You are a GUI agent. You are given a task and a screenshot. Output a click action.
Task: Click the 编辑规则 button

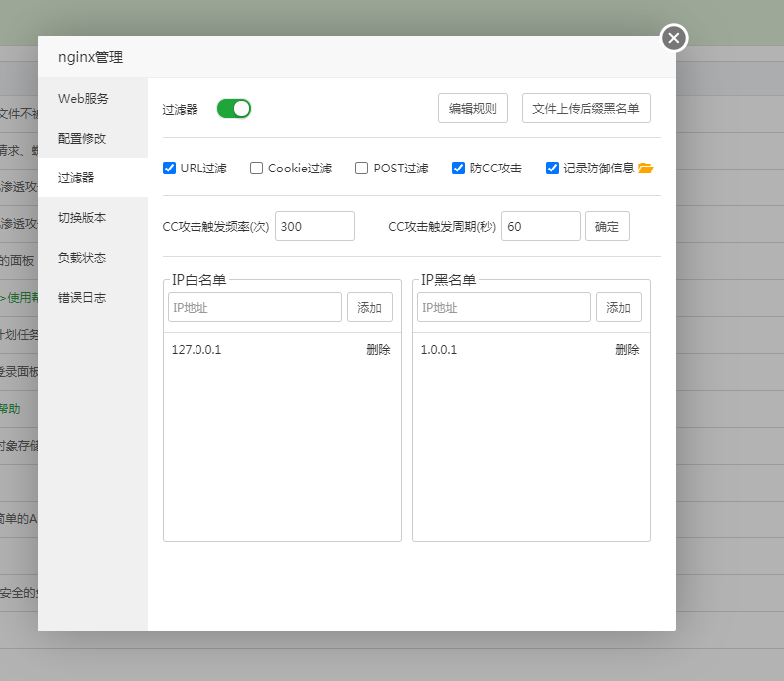click(x=473, y=108)
